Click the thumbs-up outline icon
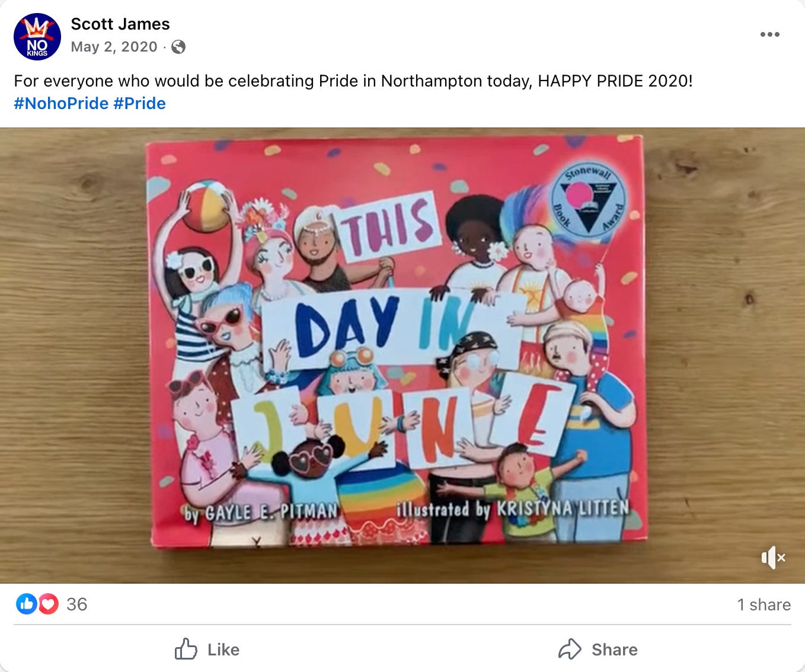 (186, 649)
